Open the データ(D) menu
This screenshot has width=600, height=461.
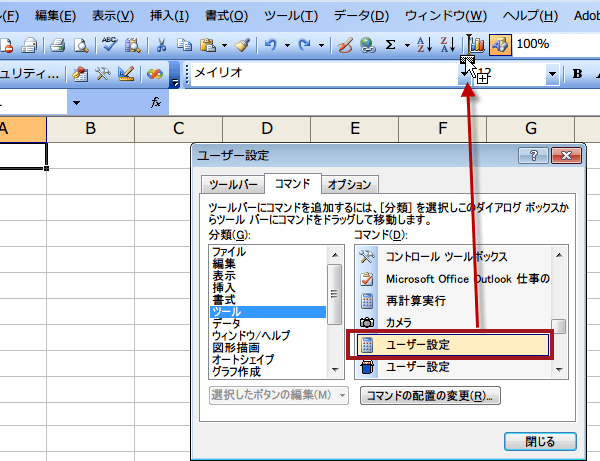coord(361,16)
